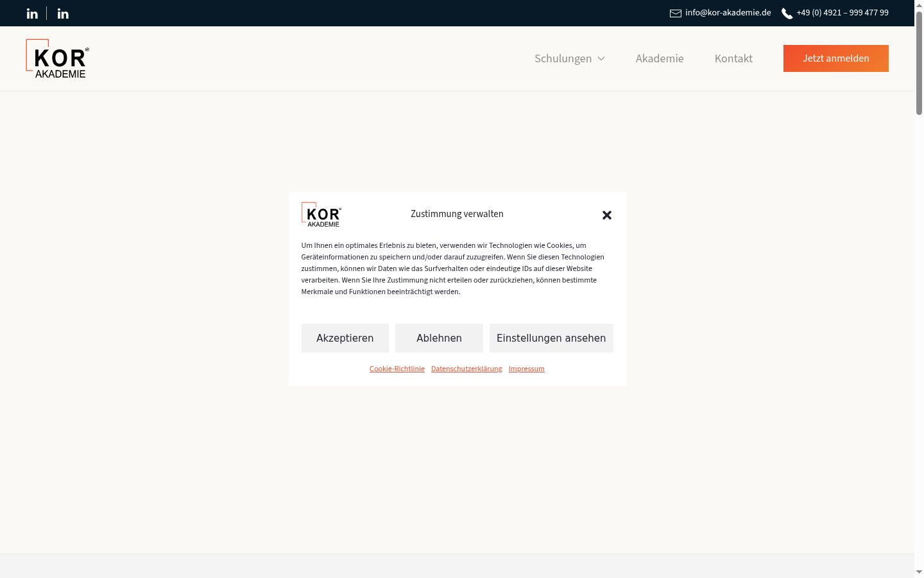Viewport: 924px width, 578px height.
Task: Accept cookies with Akzeptieren
Action: 345,338
